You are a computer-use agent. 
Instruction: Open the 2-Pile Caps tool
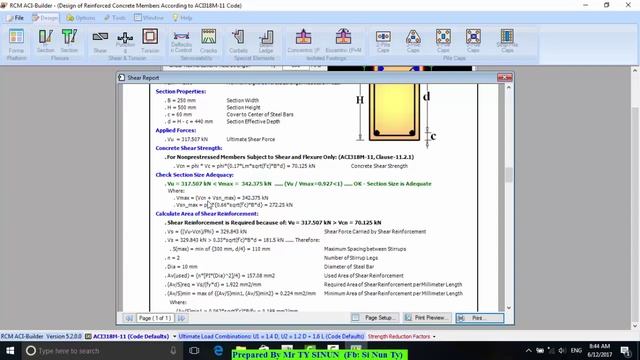click(x=383, y=41)
